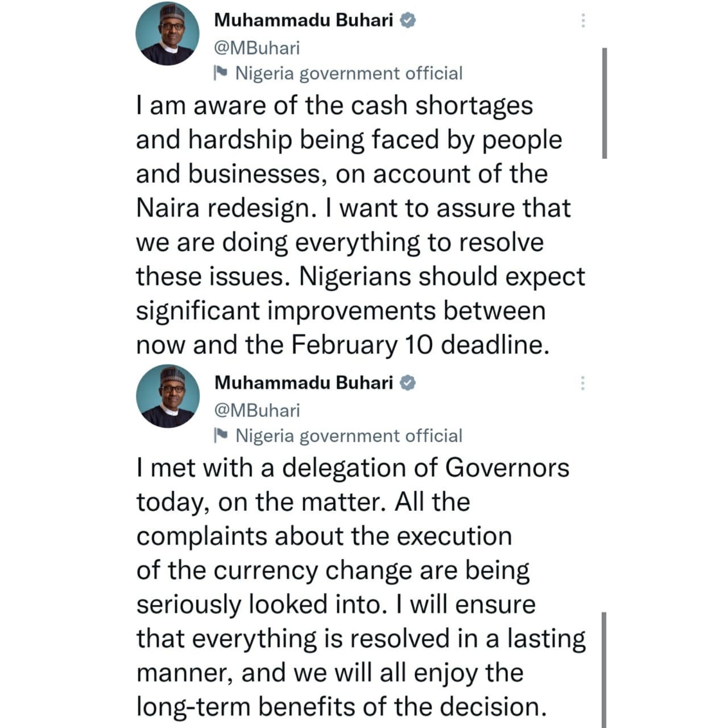This screenshot has height=728, width=728.
Task: Open the tweet about the delegation of Governors
Action: pos(361,588)
